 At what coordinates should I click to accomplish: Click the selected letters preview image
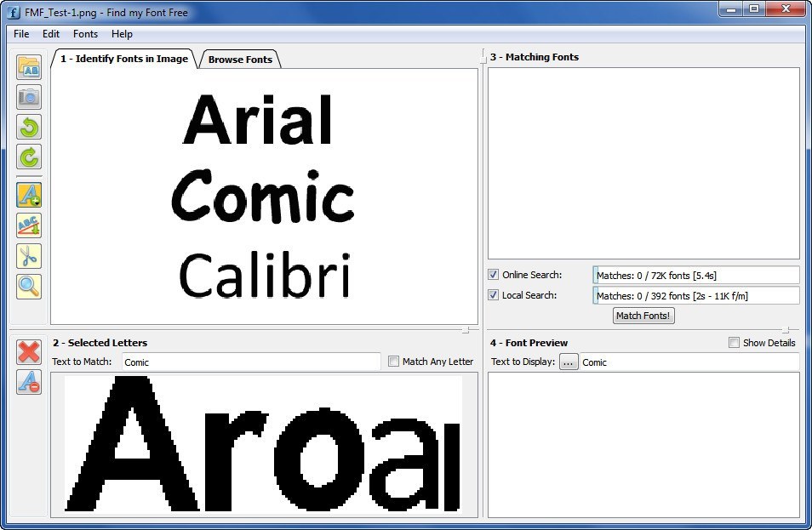point(264,444)
